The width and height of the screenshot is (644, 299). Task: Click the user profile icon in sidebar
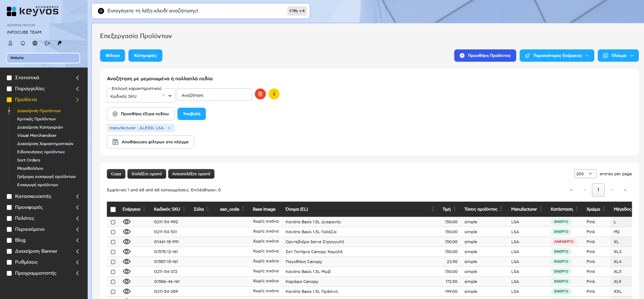(x=10, y=43)
